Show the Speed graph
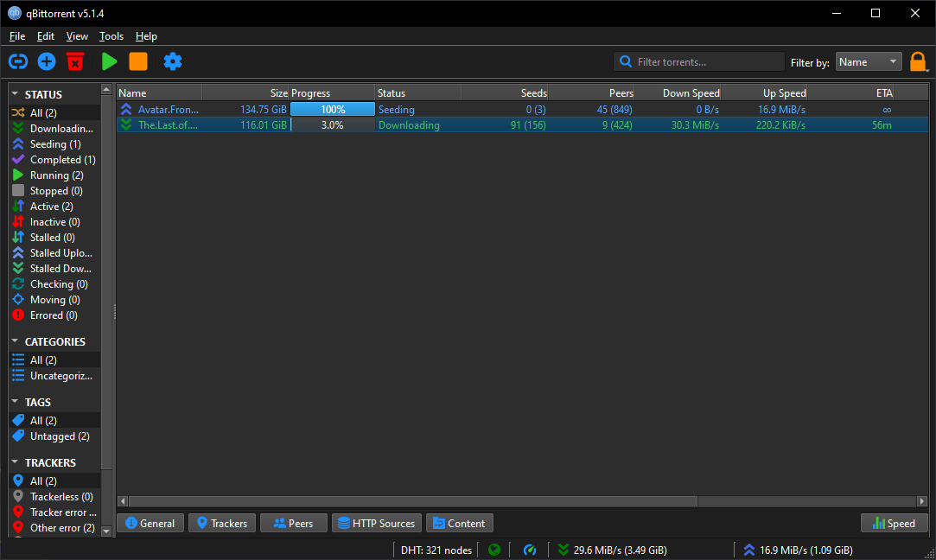 (x=895, y=523)
